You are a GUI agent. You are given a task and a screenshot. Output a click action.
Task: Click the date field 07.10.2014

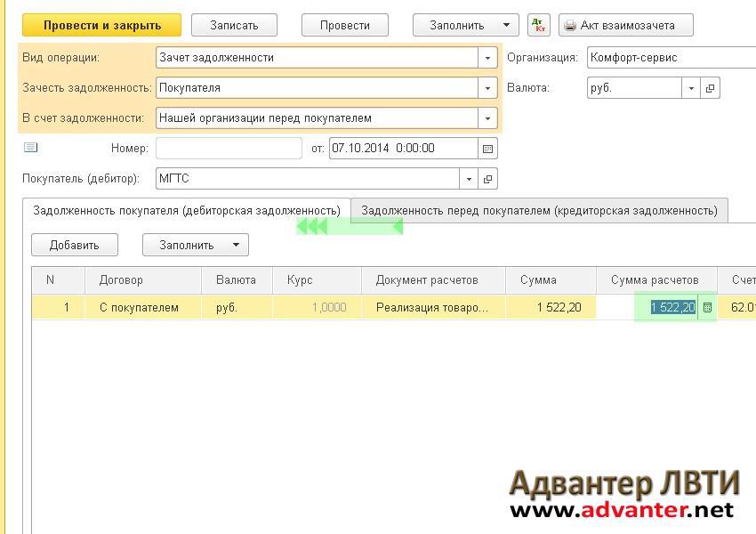[x=404, y=149]
